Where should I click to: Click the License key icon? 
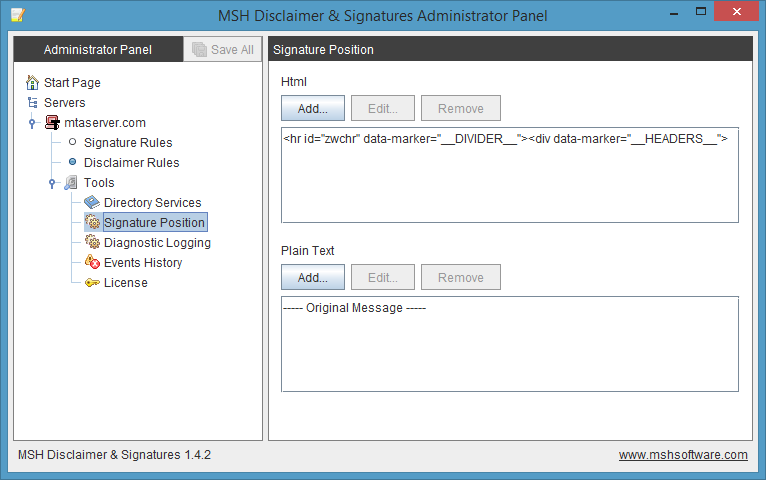(x=92, y=283)
